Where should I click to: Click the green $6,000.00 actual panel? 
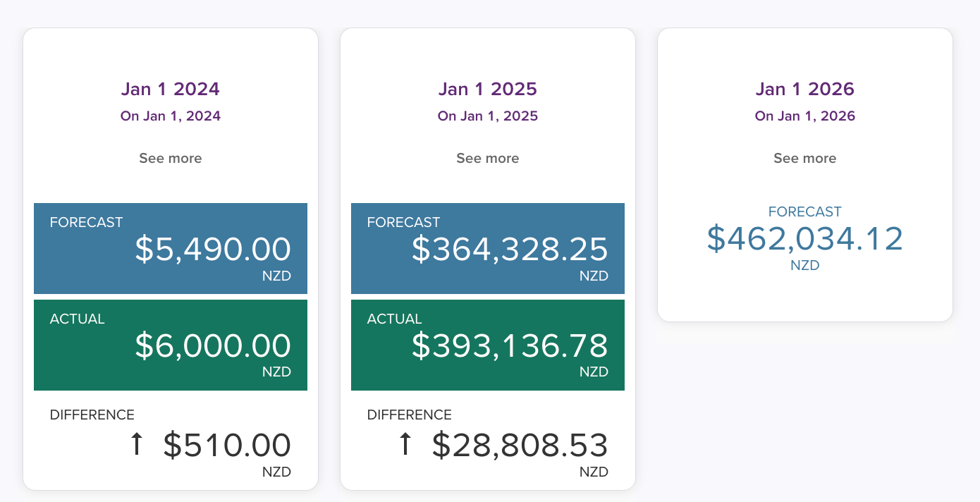tap(171, 345)
